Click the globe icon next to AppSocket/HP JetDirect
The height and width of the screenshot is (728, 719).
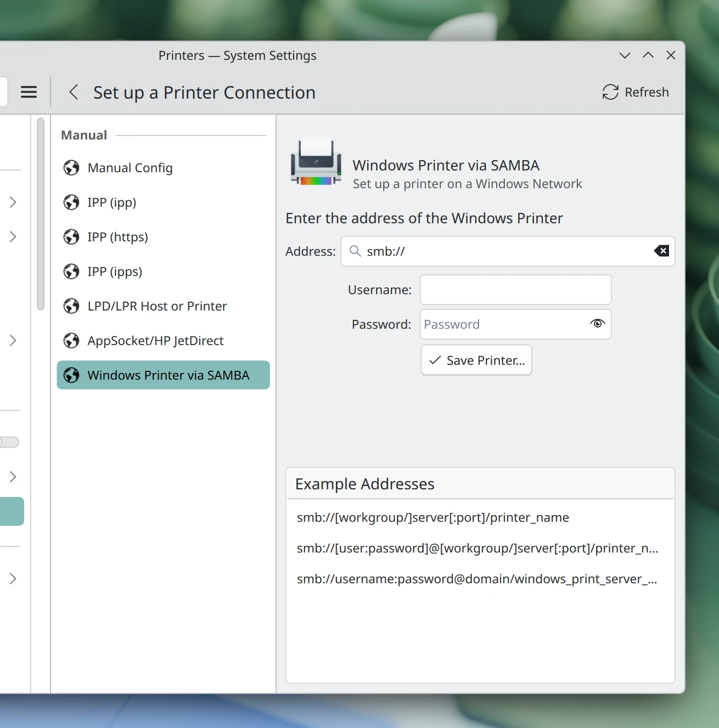click(x=72, y=340)
